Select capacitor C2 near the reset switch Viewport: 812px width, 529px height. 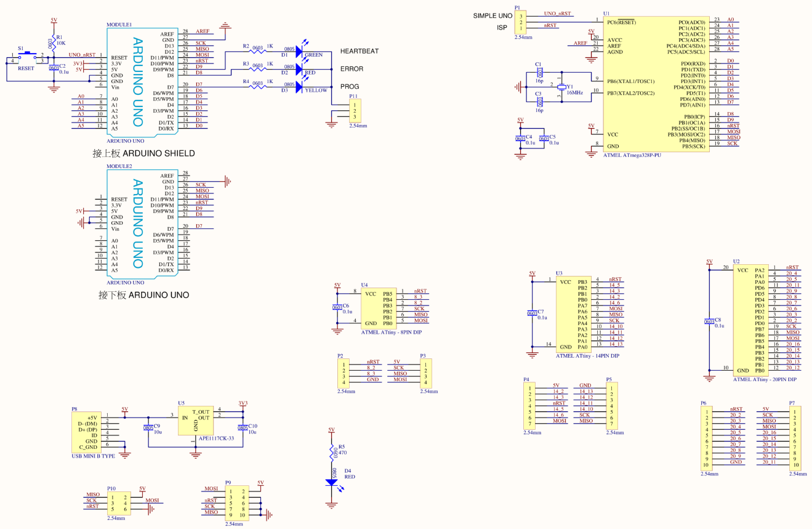pos(54,68)
